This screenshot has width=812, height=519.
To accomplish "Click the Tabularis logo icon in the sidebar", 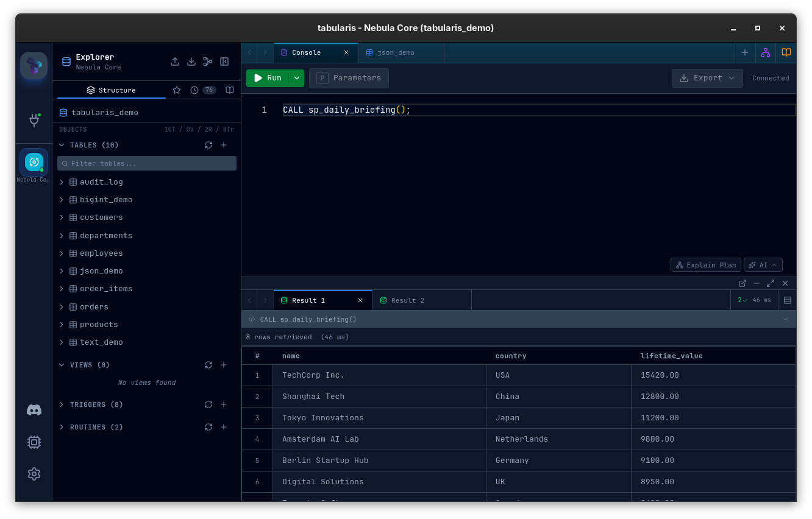I will (x=34, y=66).
